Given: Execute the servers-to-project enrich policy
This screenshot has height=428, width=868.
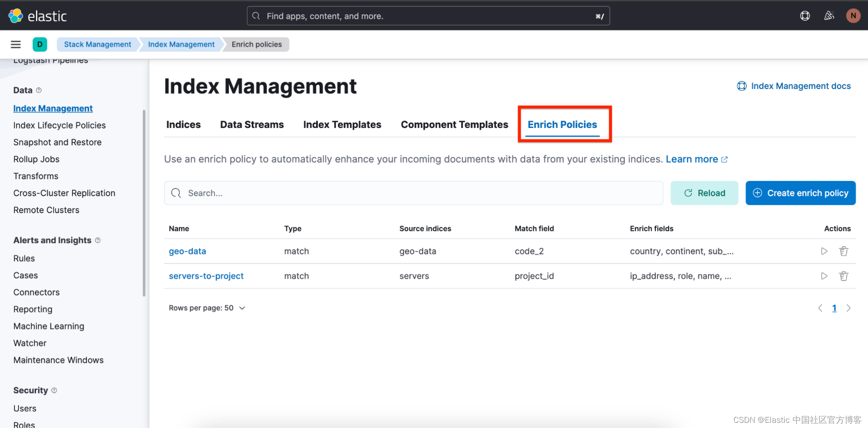Looking at the screenshot, I should coord(824,276).
